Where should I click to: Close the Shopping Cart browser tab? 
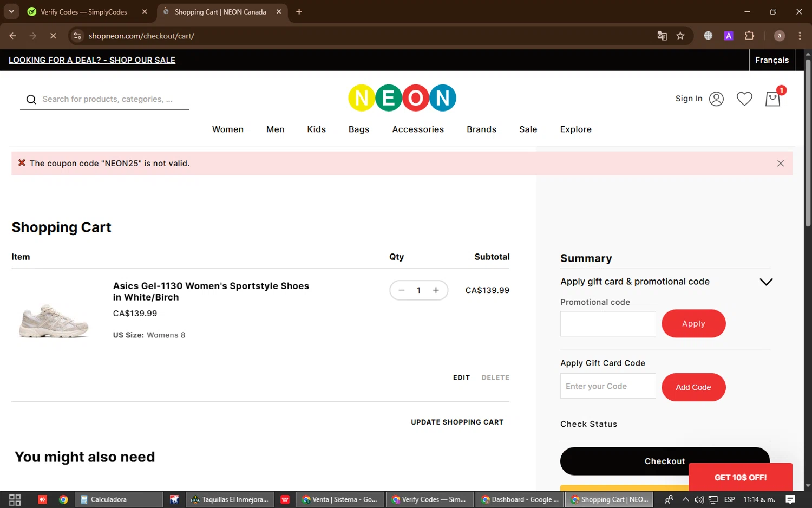[x=279, y=11]
